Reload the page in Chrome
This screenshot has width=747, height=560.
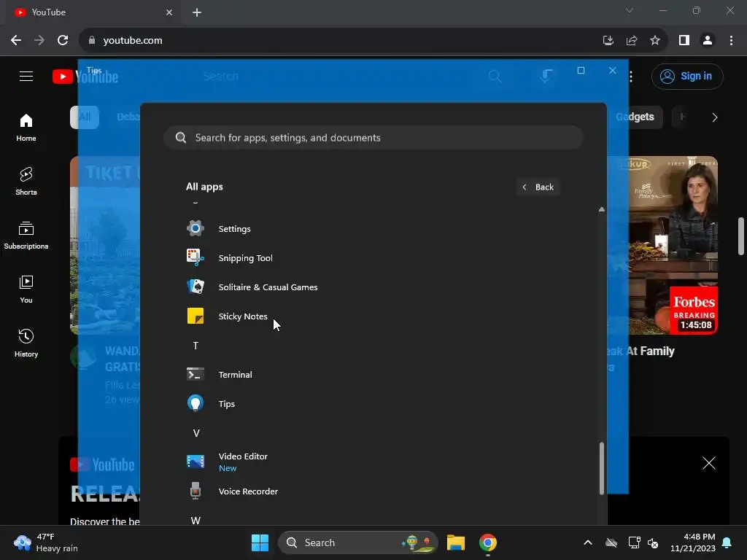click(x=63, y=41)
